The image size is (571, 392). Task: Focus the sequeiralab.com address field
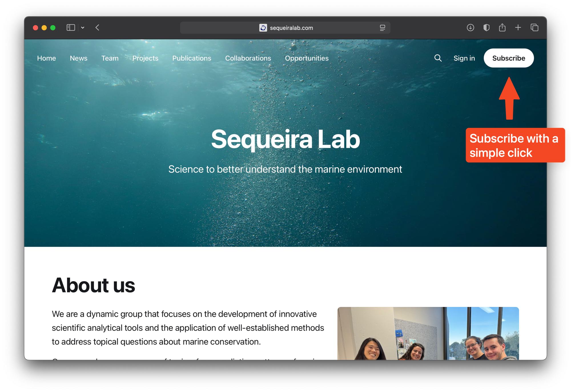[x=285, y=28]
